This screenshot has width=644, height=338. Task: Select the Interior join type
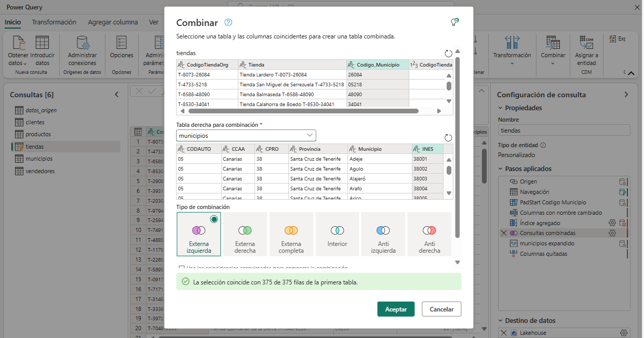point(337,234)
